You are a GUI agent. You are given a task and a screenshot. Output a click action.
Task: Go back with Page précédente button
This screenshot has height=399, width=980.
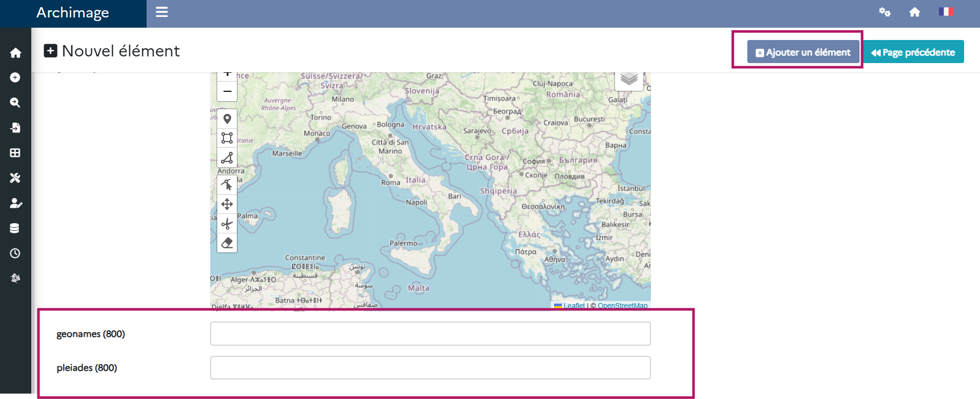point(913,52)
